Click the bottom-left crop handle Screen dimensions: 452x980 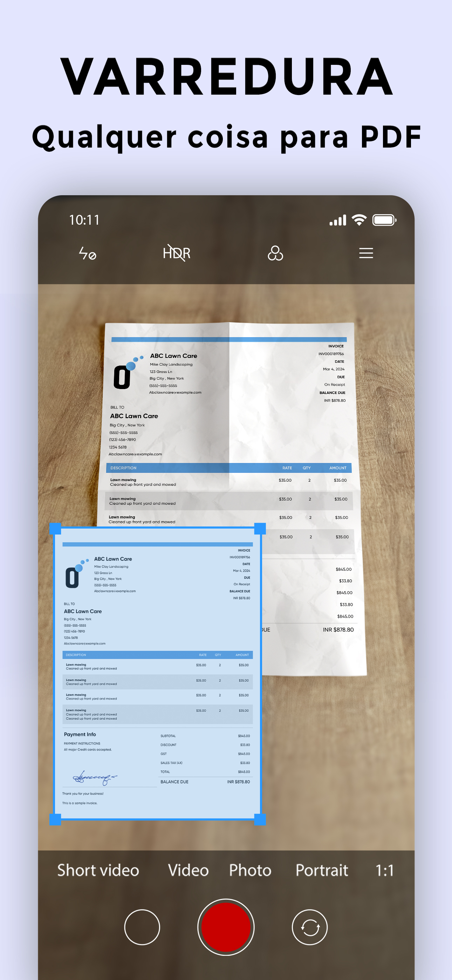point(55,819)
